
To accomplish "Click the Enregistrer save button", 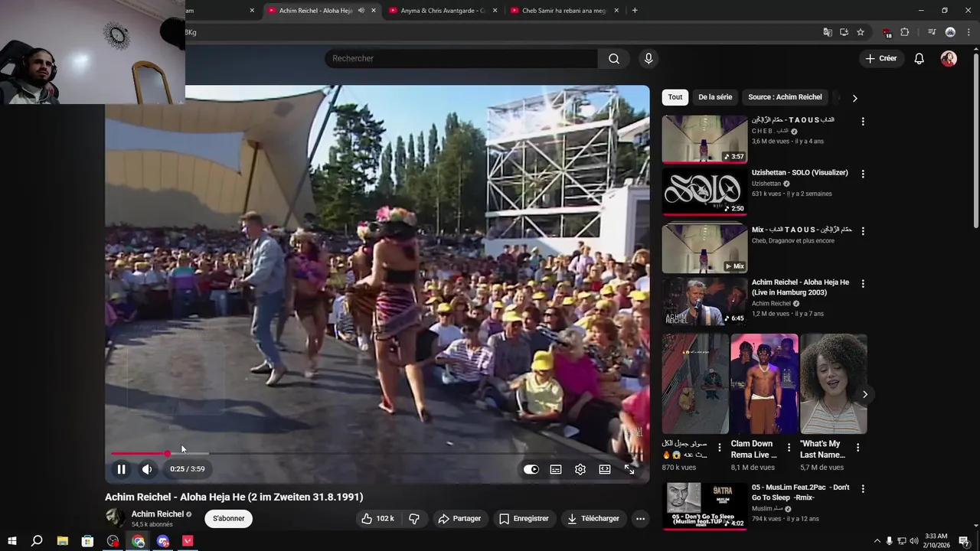I will pos(524,518).
